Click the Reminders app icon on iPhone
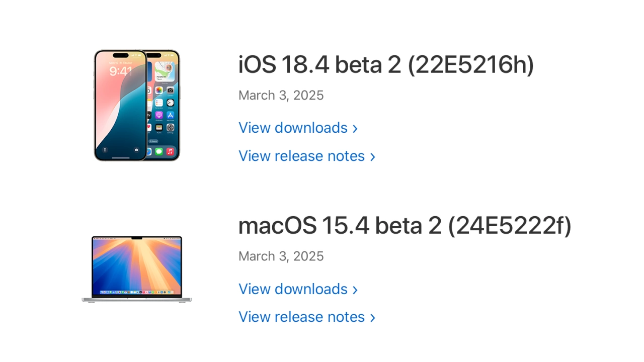Viewport: 644px width, 362px height. click(x=159, y=103)
